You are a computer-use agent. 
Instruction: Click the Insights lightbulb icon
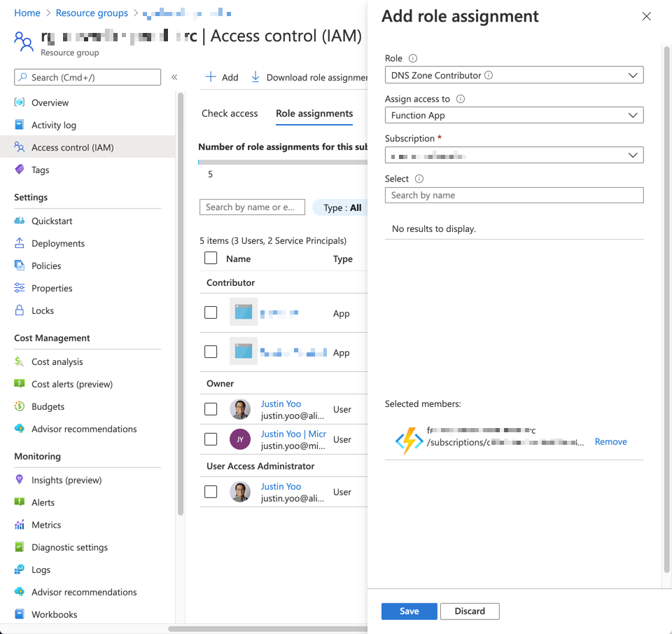coord(20,479)
